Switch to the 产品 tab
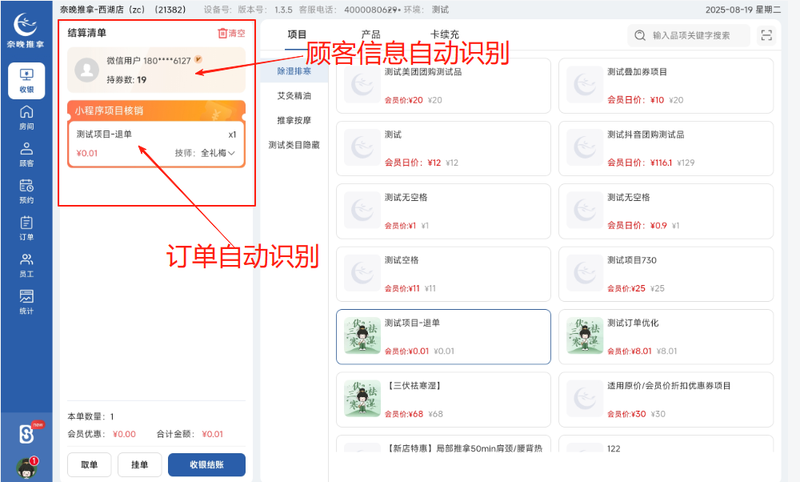 pyautogui.click(x=370, y=34)
